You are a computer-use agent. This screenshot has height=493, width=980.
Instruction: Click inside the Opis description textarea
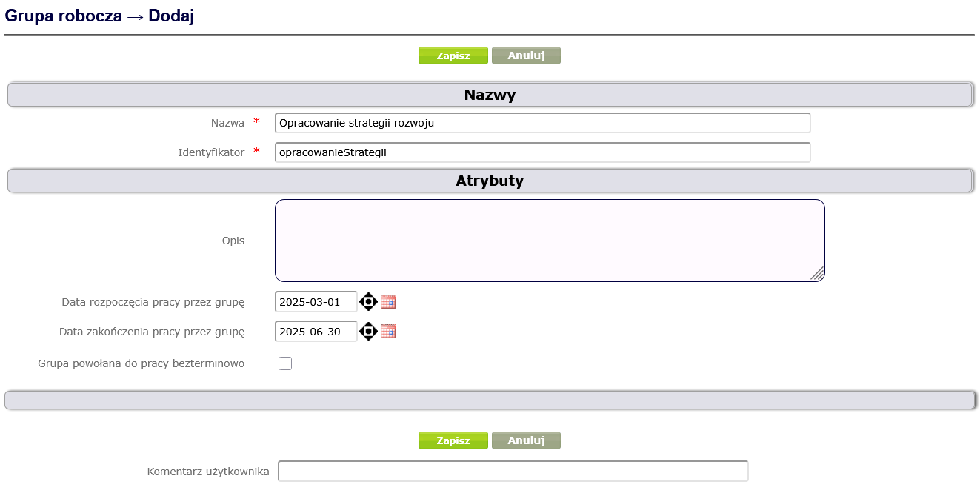point(548,241)
